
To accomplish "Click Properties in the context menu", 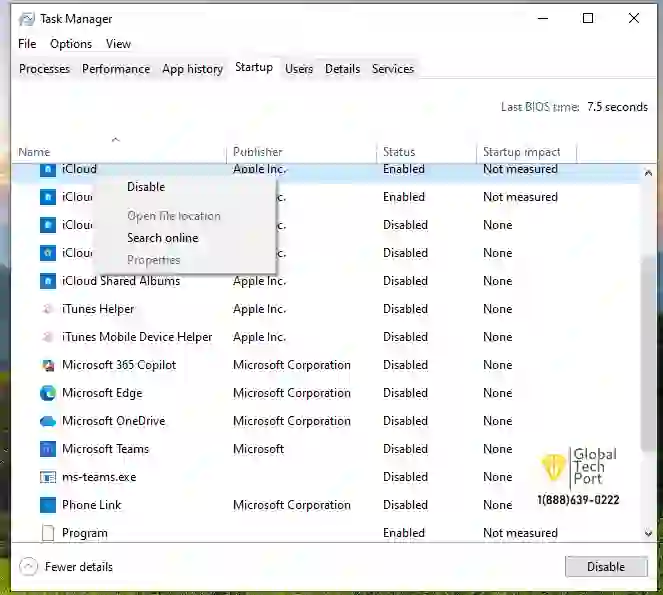I will [153, 260].
